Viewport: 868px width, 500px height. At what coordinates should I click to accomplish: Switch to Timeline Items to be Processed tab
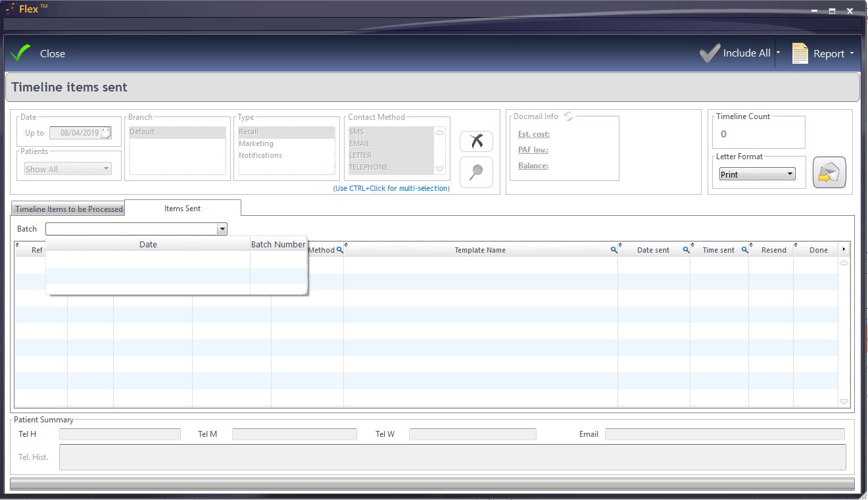tap(68, 209)
